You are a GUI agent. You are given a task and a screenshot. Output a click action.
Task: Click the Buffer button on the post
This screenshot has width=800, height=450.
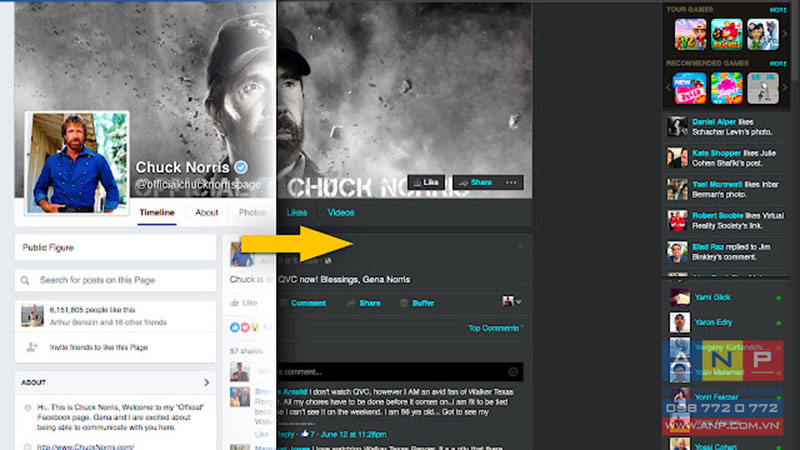[x=417, y=303]
